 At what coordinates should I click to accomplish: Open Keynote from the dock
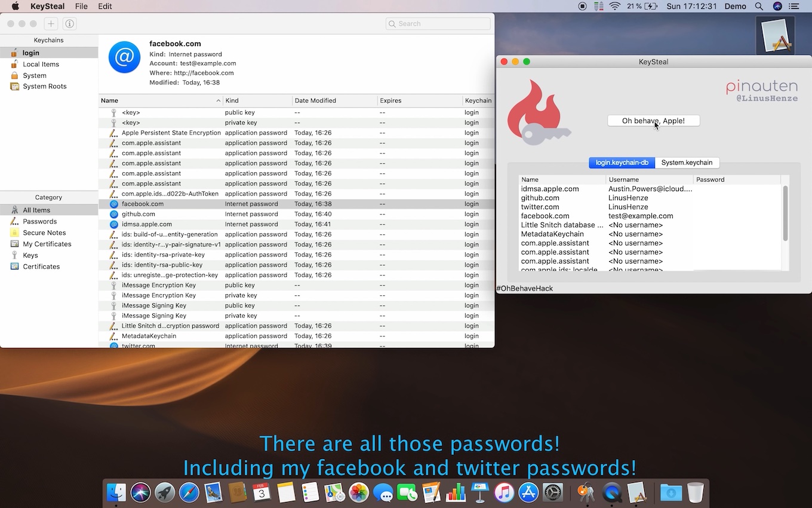coord(480,492)
